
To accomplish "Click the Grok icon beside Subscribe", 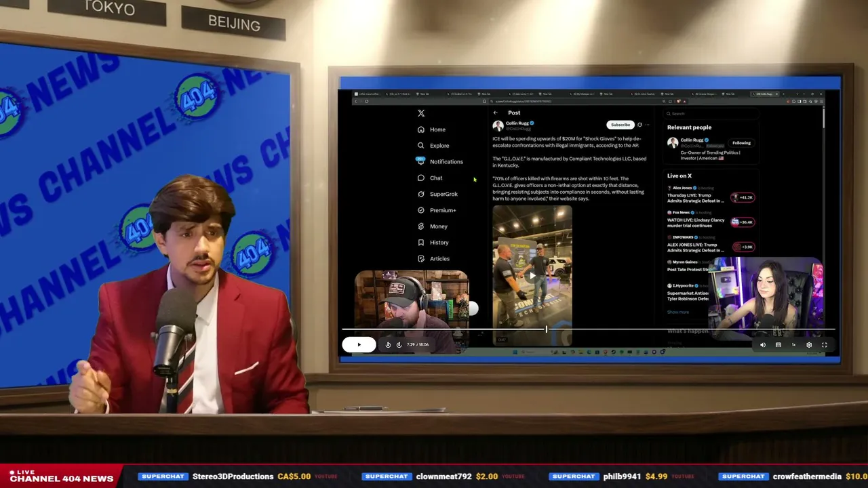I will 639,125.
